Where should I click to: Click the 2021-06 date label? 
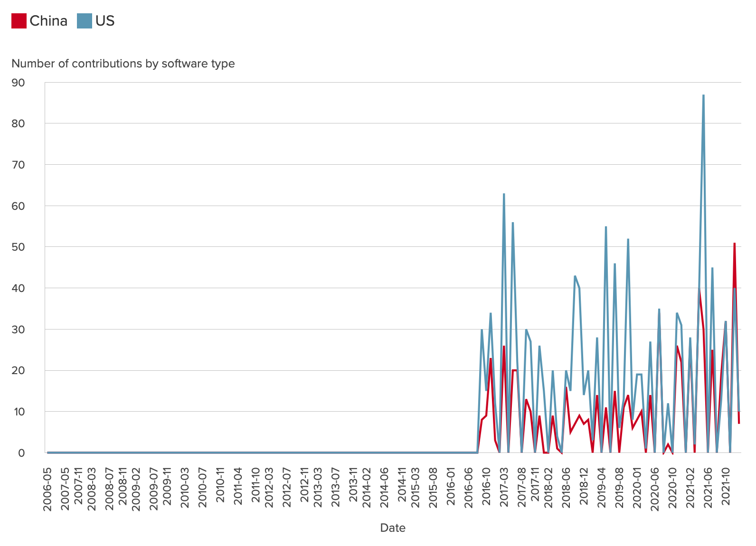(708, 489)
